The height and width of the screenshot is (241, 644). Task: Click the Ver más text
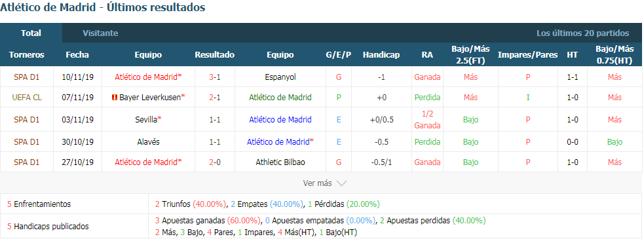pos(318,183)
